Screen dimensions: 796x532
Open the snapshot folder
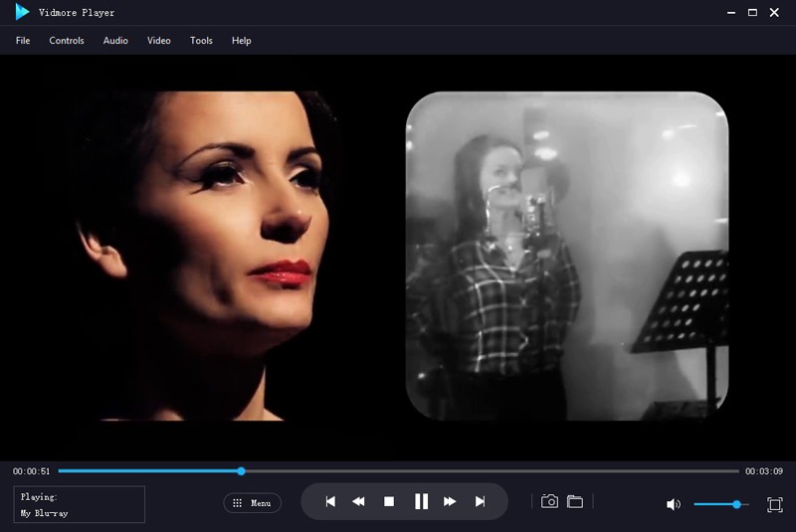coord(575,502)
